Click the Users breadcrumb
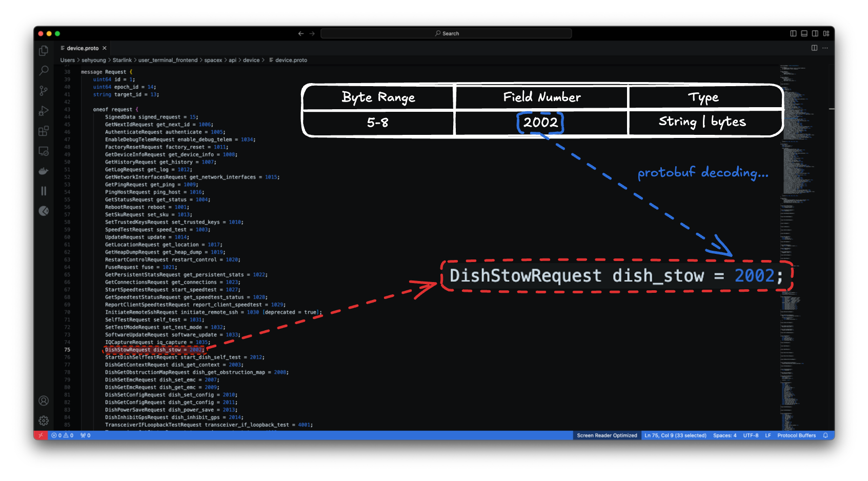 tap(68, 60)
